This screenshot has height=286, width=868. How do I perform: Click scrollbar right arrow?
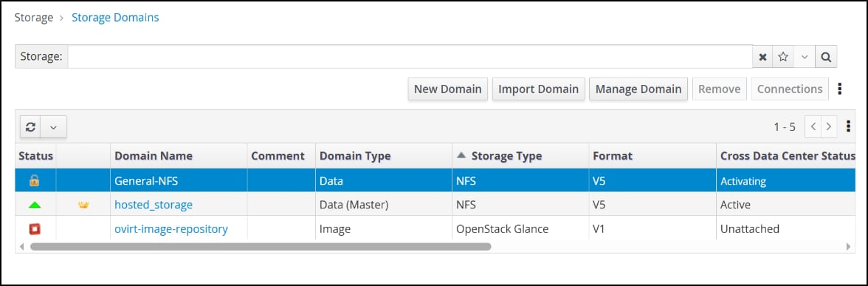[x=849, y=246]
